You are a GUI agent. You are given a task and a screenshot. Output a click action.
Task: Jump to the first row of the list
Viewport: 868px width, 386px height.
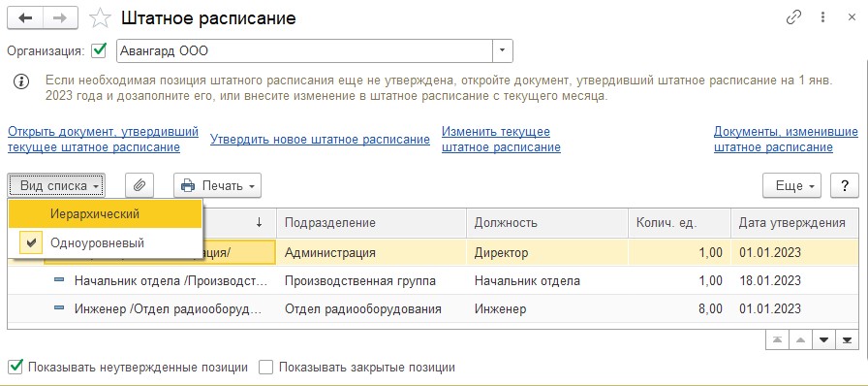coord(778,340)
